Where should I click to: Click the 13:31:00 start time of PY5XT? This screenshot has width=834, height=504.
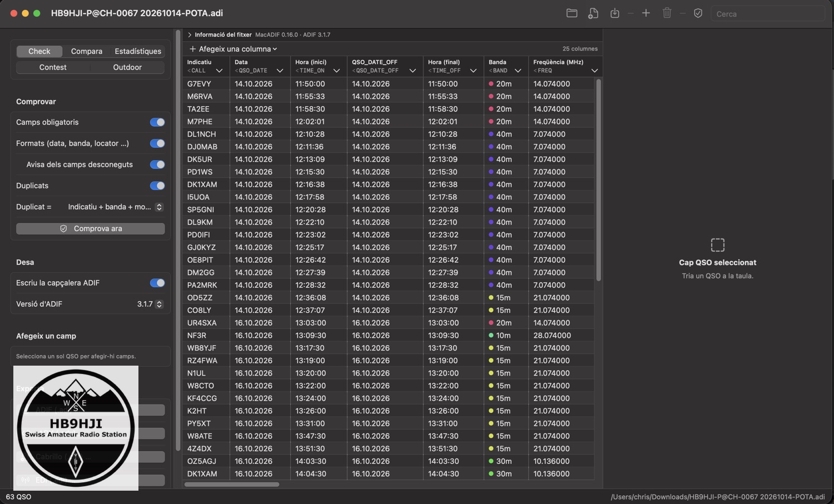pyautogui.click(x=311, y=423)
